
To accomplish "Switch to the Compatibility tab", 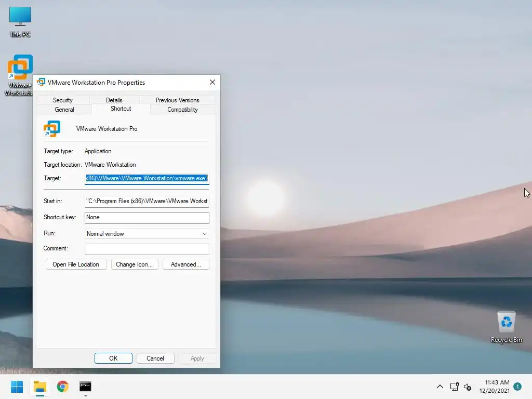I will pos(182,110).
